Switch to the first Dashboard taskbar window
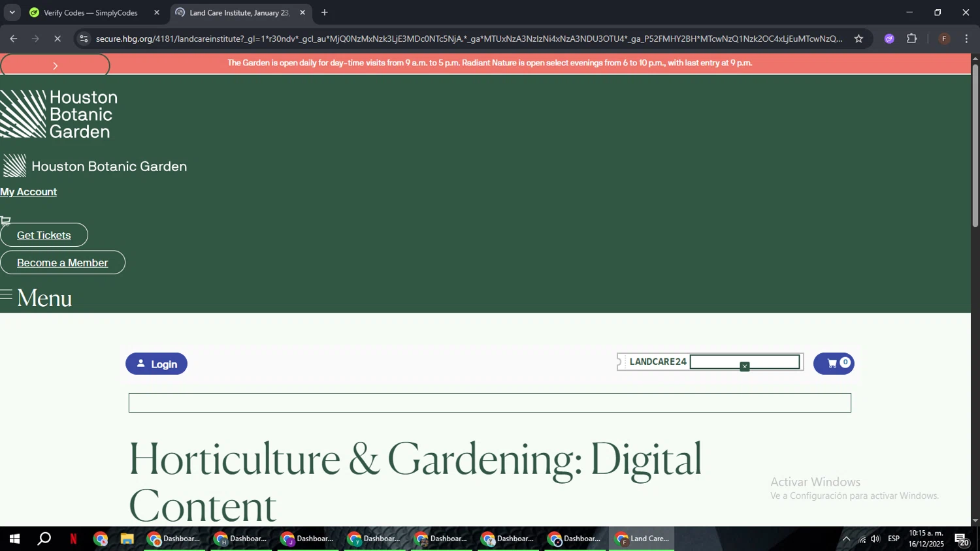 [x=174, y=539]
